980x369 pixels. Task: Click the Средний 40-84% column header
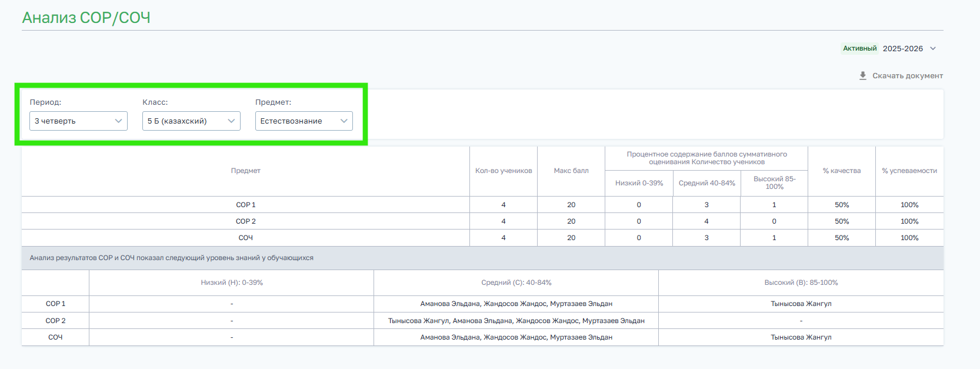[x=706, y=183]
